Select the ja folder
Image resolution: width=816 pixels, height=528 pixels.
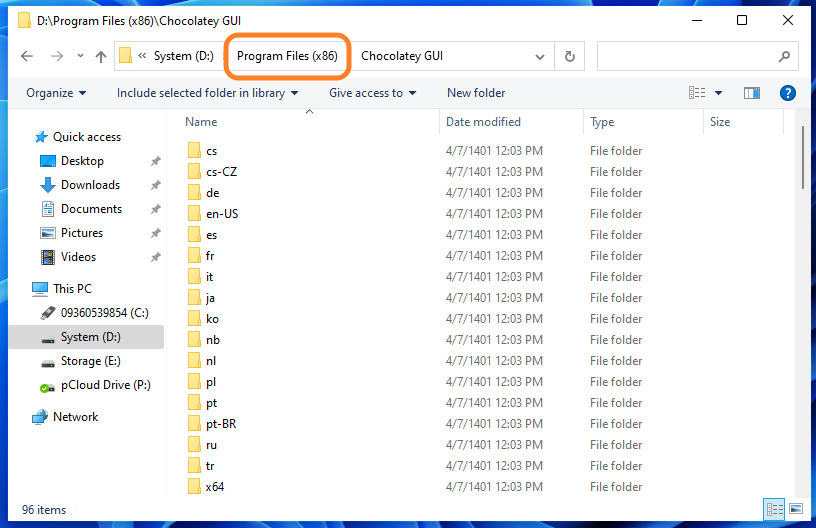click(x=210, y=298)
